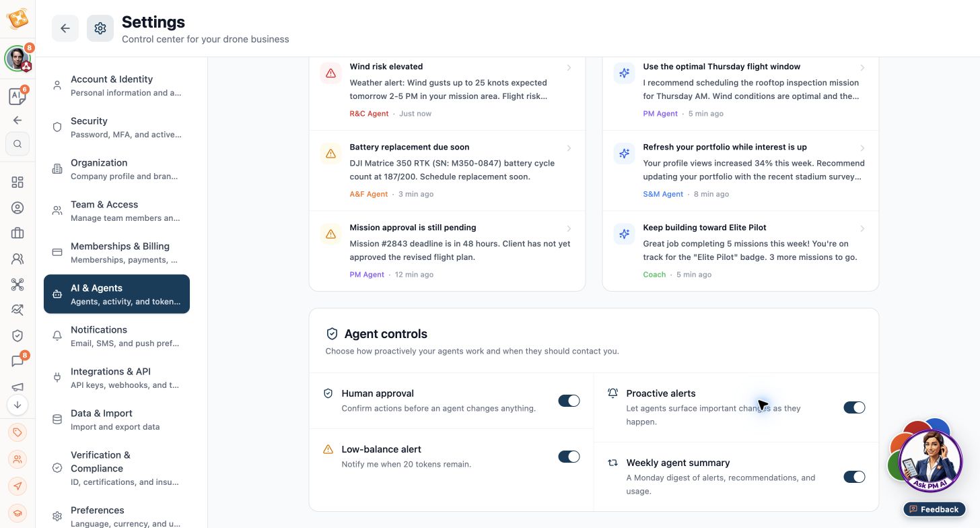Toggle the Low-balance alert switch
Screen dimensions: 980x528
[569, 457]
